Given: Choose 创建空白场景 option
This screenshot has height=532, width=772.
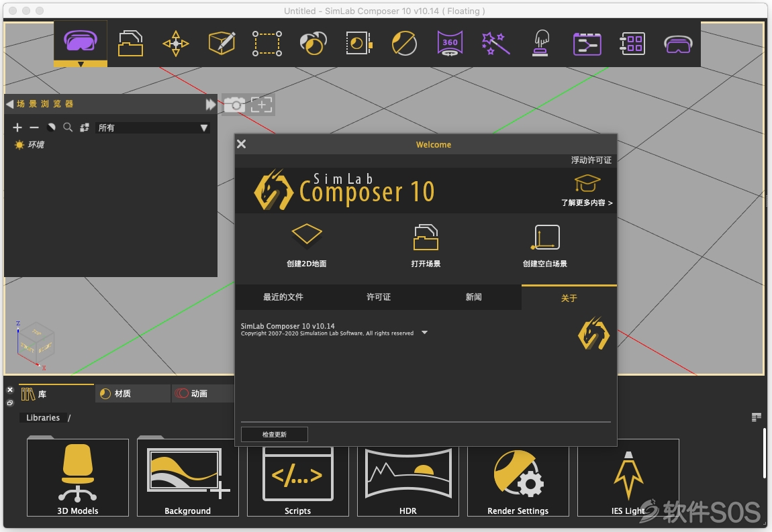Looking at the screenshot, I should [x=545, y=246].
